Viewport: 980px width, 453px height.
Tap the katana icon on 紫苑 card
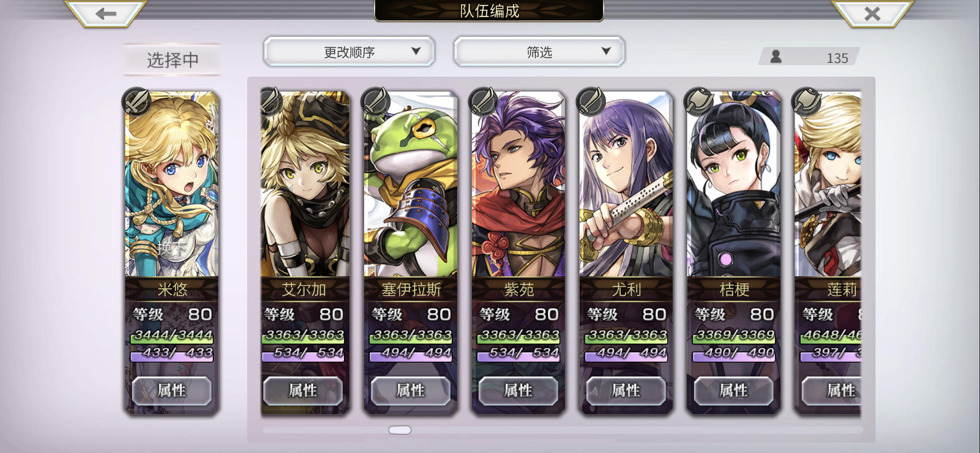coord(483,101)
